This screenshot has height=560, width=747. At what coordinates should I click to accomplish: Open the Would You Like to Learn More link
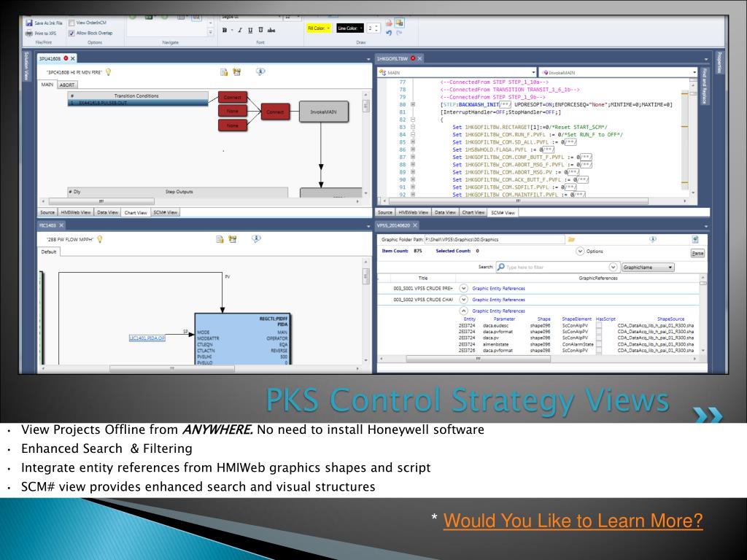click(x=573, y=521)
